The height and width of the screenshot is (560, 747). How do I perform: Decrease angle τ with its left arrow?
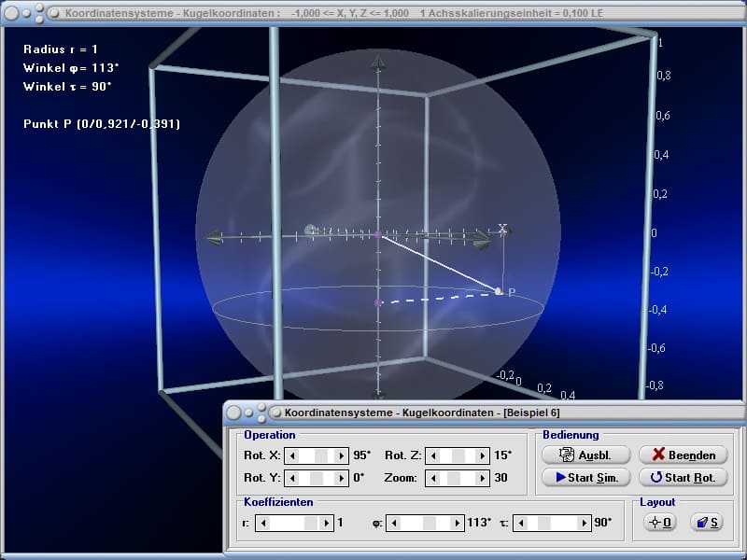[x=521, y=523]
